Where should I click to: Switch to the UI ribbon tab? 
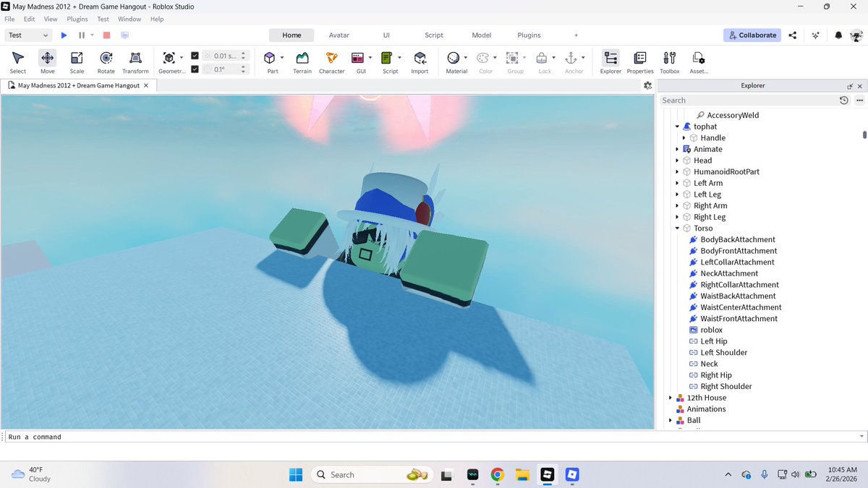tap(386, 35)
